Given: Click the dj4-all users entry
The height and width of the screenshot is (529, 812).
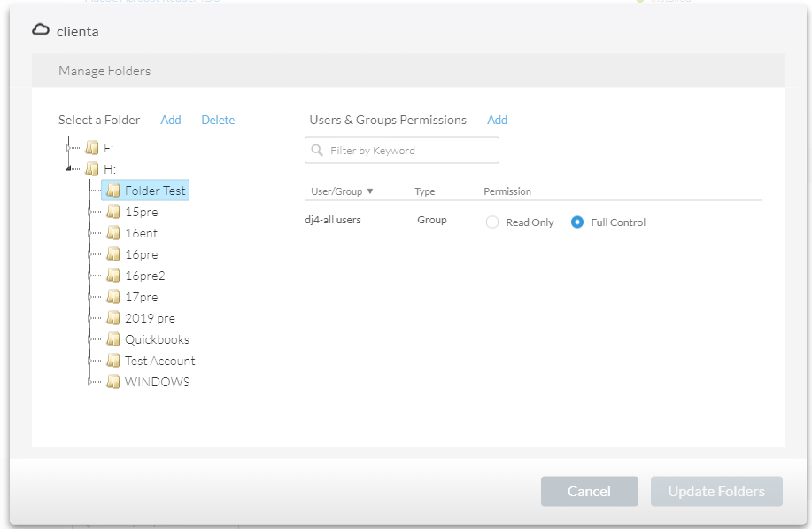Looking at the screenshot, I should tap(333, 220).
